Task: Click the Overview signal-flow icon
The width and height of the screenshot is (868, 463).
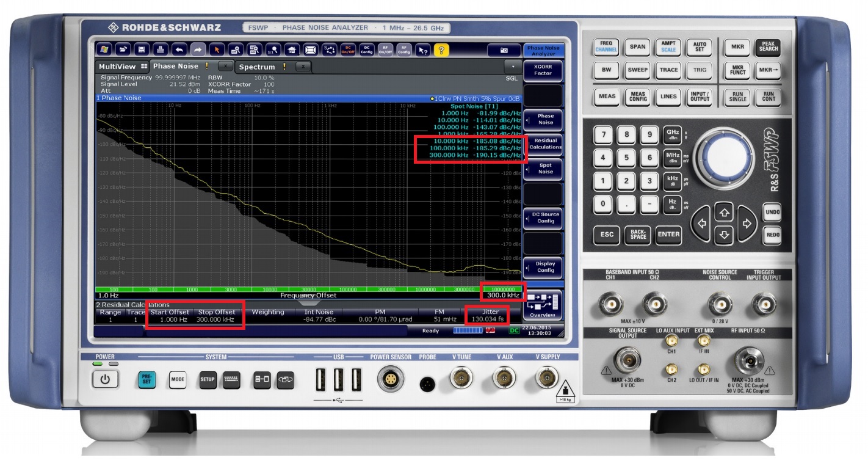Action: [x=543, y=304]
